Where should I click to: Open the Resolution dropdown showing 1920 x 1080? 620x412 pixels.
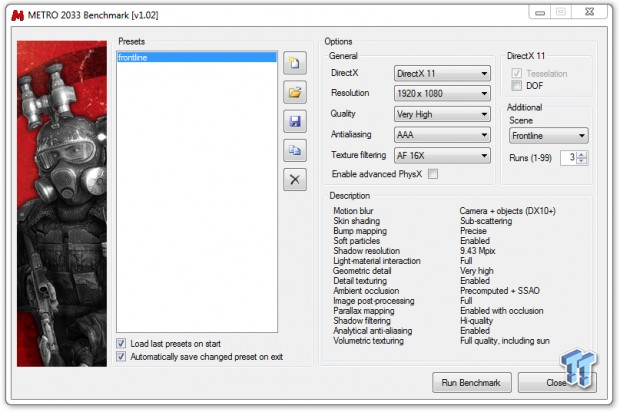tap(442, 94)
